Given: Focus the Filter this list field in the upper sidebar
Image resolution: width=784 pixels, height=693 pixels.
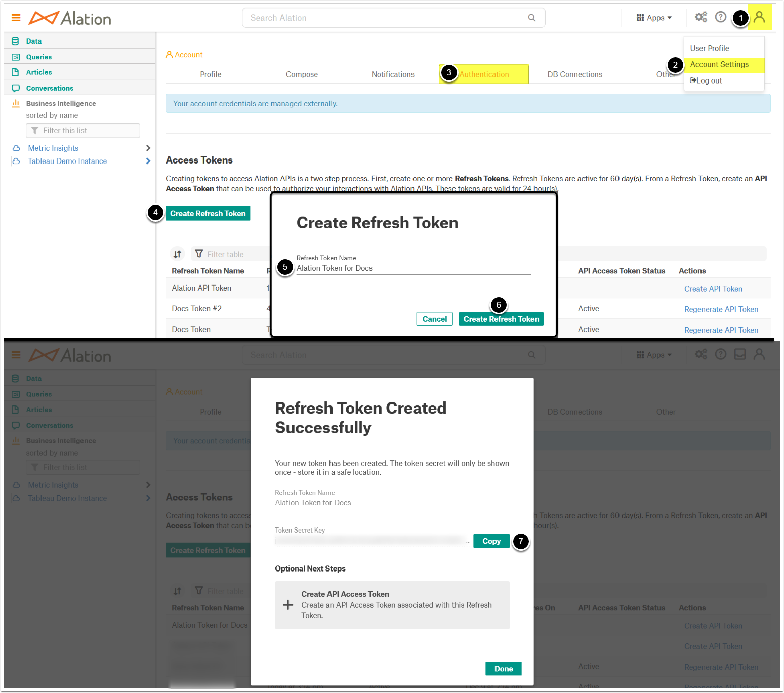Looking at the screenshot, I should (x=83, y=131).
